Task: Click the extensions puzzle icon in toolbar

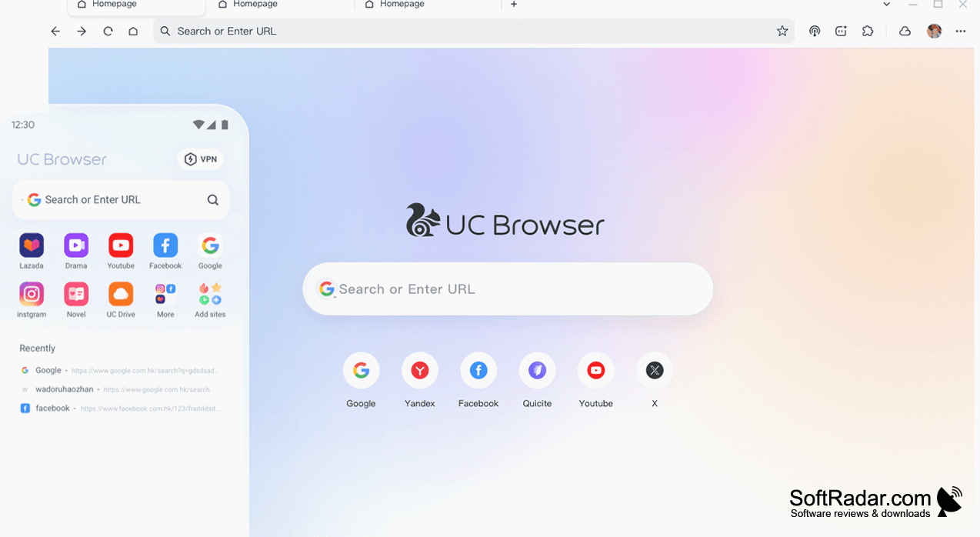Action: click(x=868, y=31)
